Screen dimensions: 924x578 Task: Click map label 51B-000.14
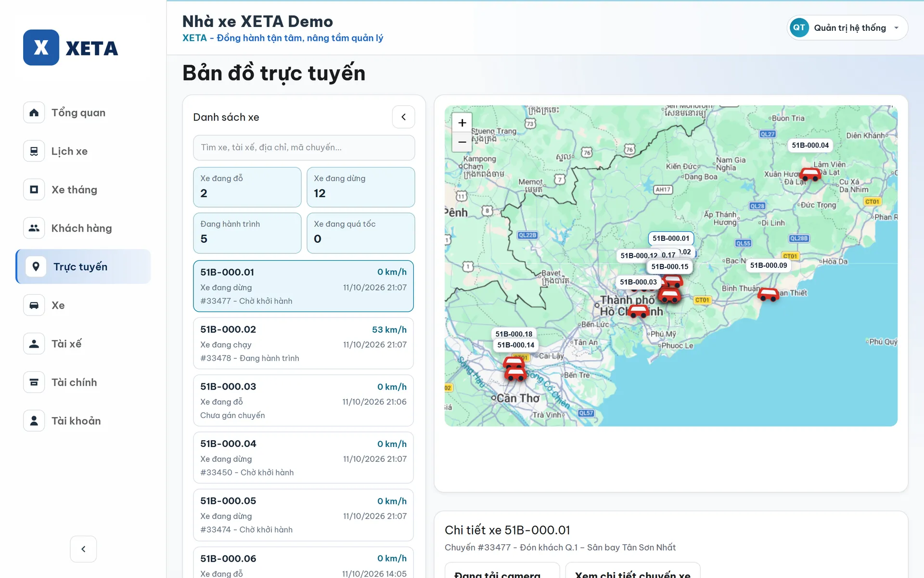[x=516, y=345]
